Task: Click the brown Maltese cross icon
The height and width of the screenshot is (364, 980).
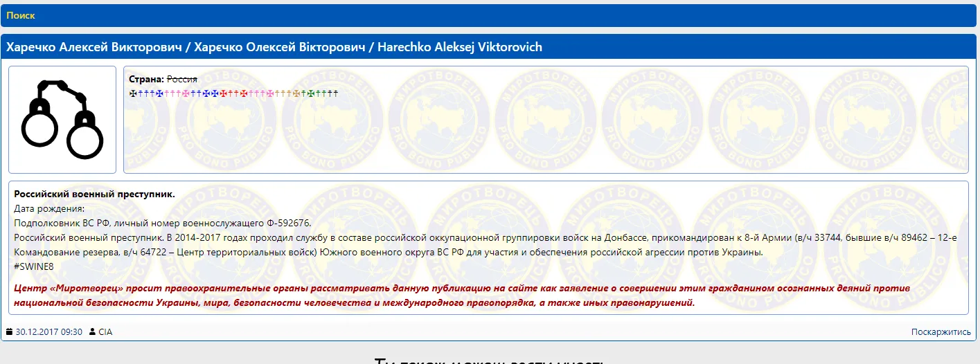Action: [x=298, y=93]
